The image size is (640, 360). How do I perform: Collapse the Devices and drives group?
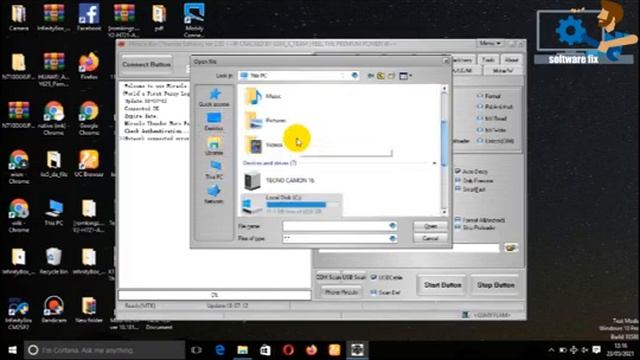click(434, 163)
